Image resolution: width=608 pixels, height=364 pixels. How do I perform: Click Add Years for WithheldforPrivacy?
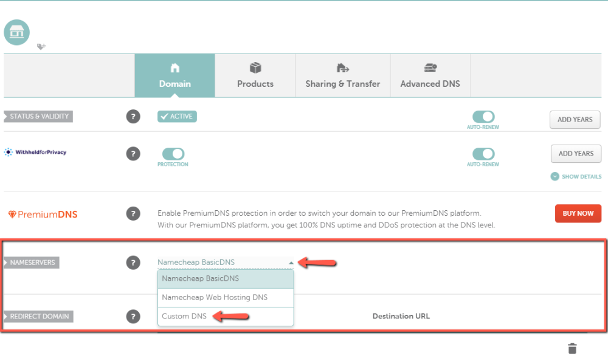click(x=576, y=154)
